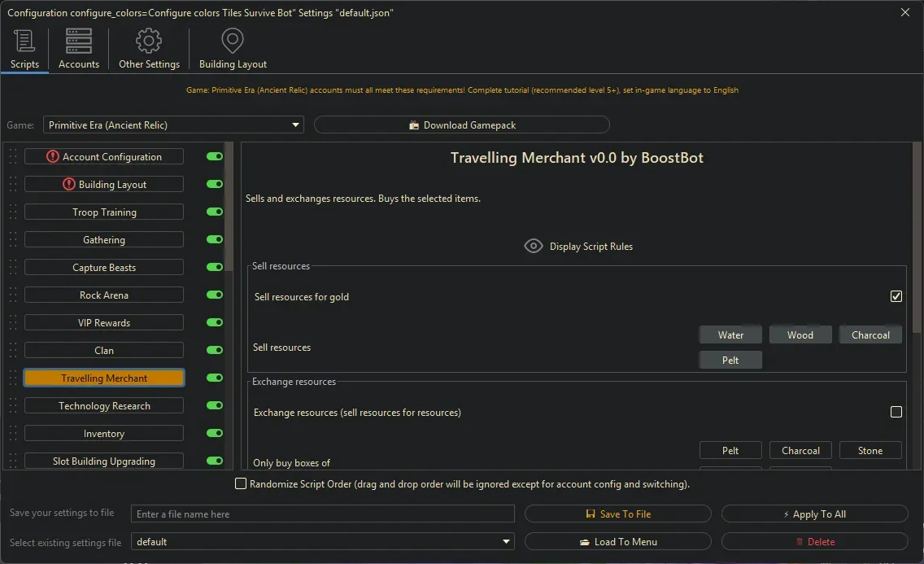Open the Accounts server icon

(79, 41)
